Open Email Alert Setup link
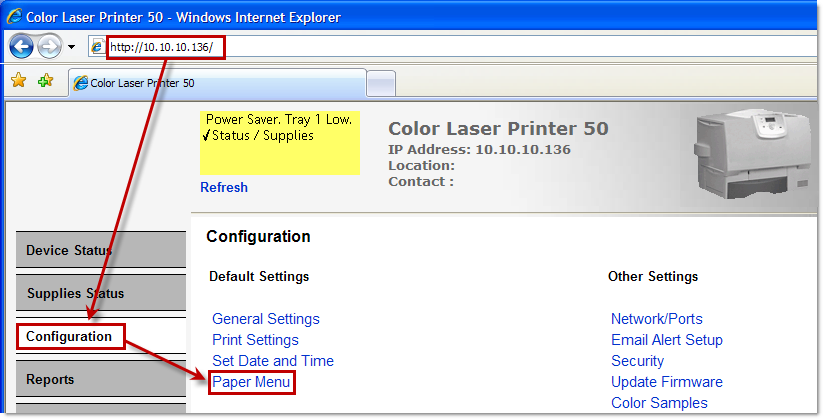The image size is (823, 419). [x=667, y=340]
